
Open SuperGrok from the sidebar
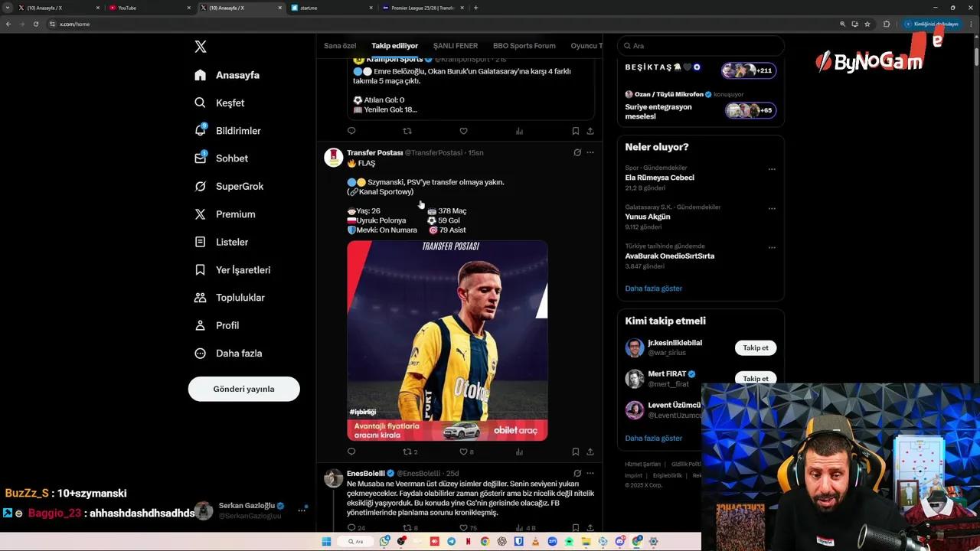pyautogui.click(x=228, y=186)
